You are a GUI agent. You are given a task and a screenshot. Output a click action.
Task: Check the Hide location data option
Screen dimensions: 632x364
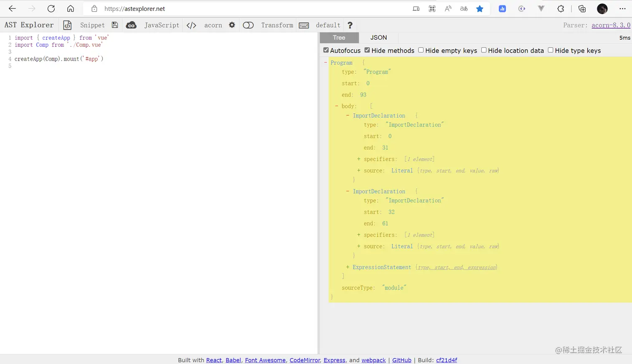coord(484,50)
